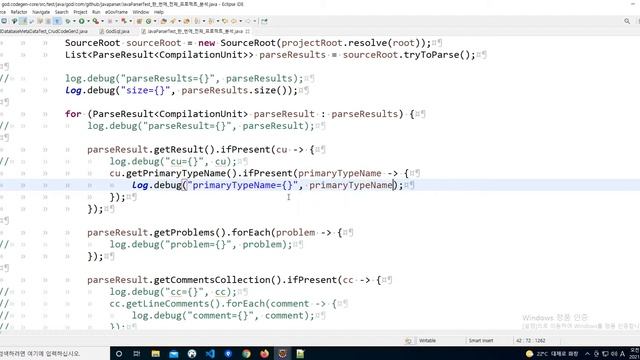This screenshot has height=360, width=640.
Task: Click the for (ParseResult<CompilationUnit> parseResult line
Action: tap(240, 114)
